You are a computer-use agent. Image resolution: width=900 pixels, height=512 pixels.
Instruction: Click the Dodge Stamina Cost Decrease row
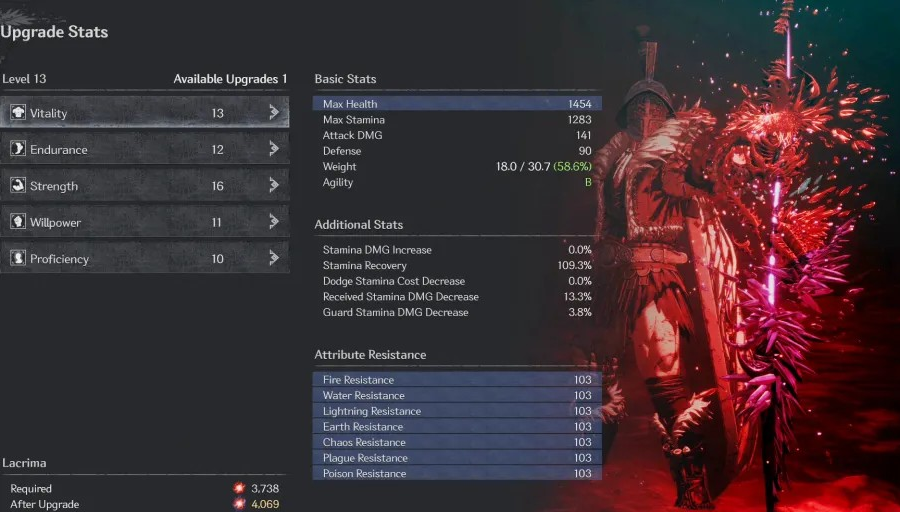coord(457,281)
